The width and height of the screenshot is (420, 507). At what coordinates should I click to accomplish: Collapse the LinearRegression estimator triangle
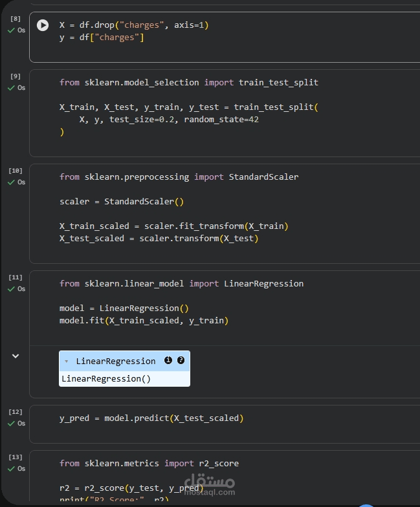[66, 361]
